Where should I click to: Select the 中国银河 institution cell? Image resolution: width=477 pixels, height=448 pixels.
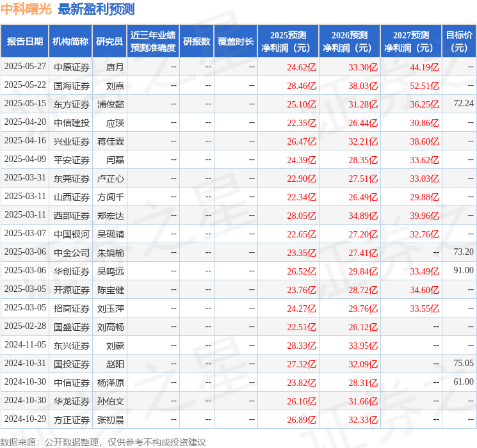[x=72, y=234]
